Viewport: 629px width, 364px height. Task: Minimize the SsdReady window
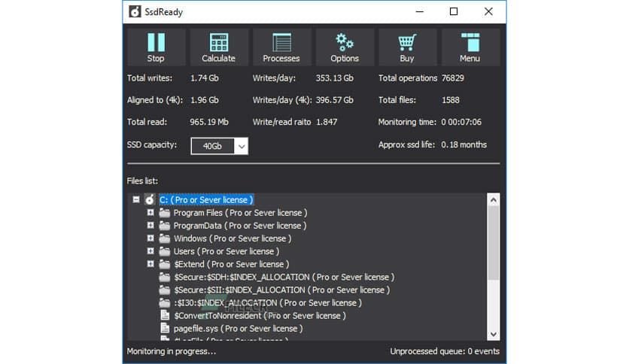coord(420,11)
